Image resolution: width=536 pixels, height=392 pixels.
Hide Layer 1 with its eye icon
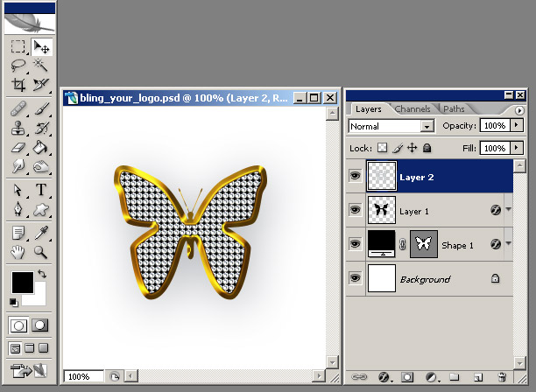[x=356, y=209]
